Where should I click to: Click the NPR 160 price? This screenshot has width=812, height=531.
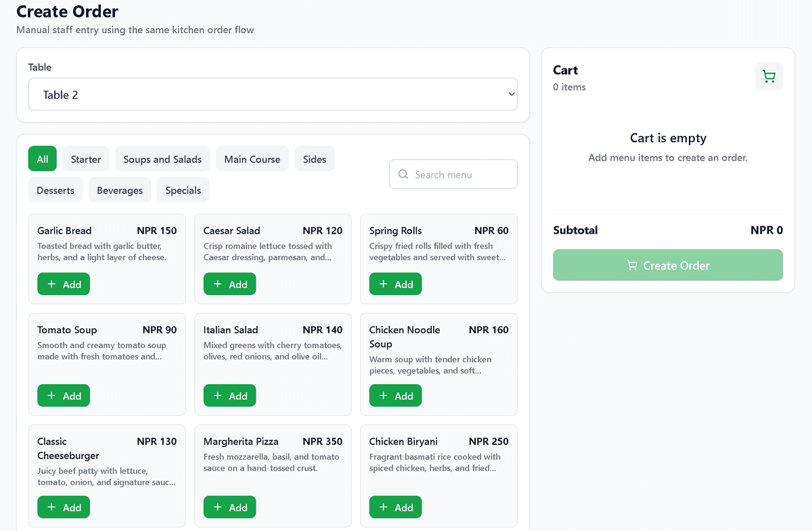point(489,330)
